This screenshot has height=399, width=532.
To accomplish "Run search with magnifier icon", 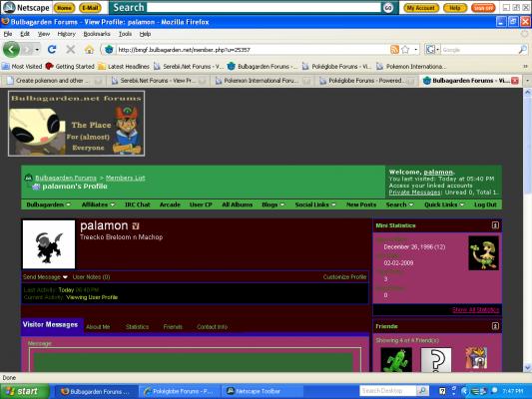I will click(x=523, y=50).
